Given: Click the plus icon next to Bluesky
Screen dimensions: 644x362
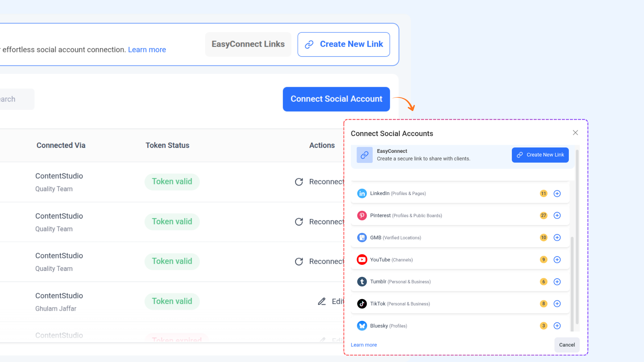Looking at the screenshot, I should [557, 326].
